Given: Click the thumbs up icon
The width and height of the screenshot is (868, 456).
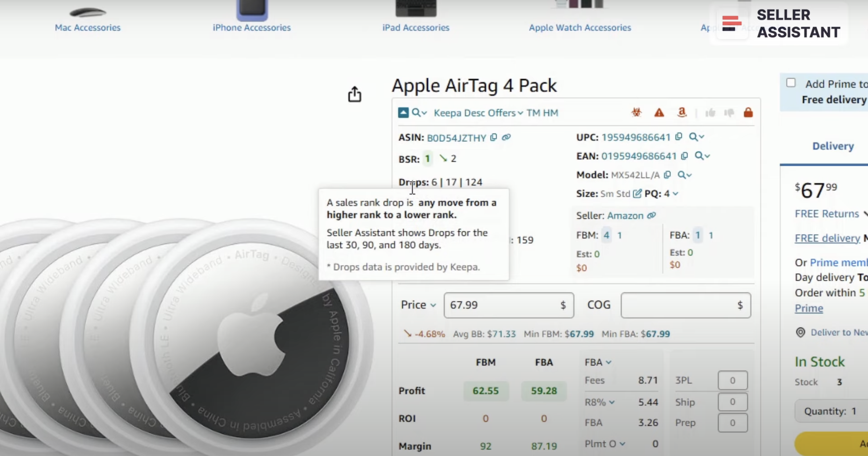Looking at the screenshot, I should (x=710, y=113).
